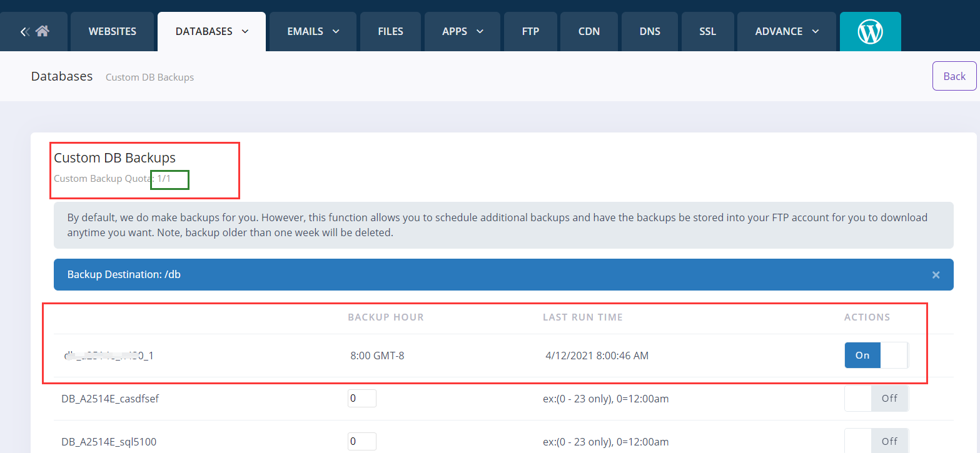Expand the ADVANCE dropdown menu
This screenshot has width=980, height=453.
click(786, 31)
